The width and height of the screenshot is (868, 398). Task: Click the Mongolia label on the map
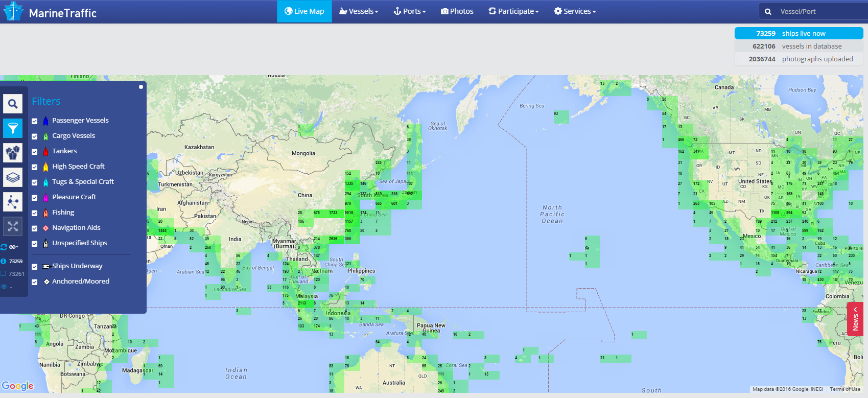click(303, 153)
